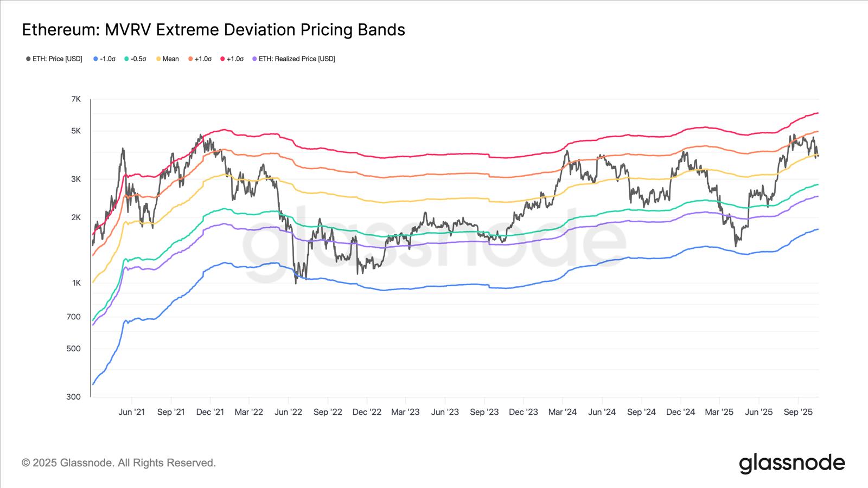Select the 1K y-axis label
Image resolution: width=868 pixels, height=488 pixels.
76,283
